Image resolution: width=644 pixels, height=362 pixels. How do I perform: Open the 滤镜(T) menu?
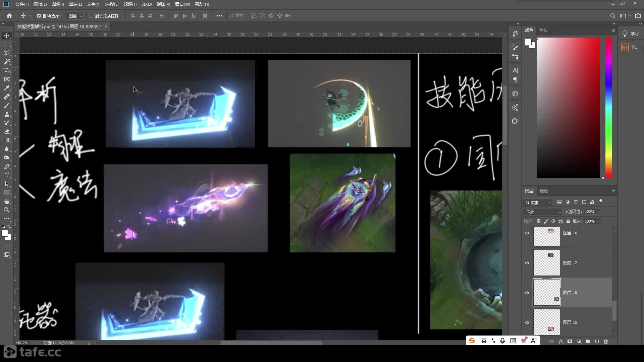(x=130, y=4)
